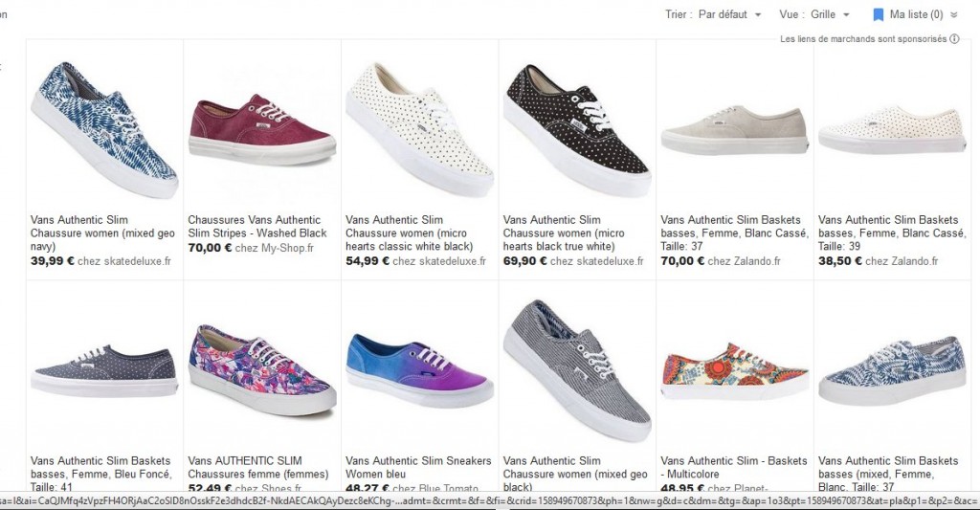Click the blue bookmark icon beside Ma liste
980x510 pixels.
[x=879, y=14]
